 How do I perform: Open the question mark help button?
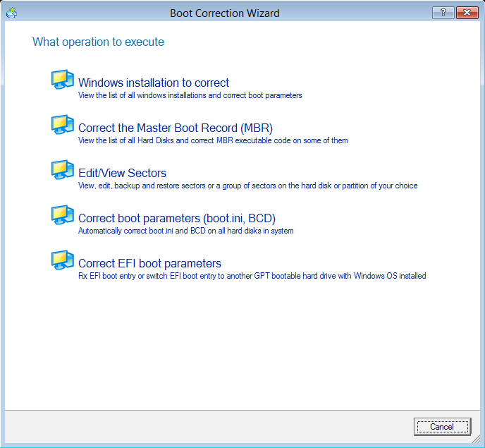(x=443, y=13)
